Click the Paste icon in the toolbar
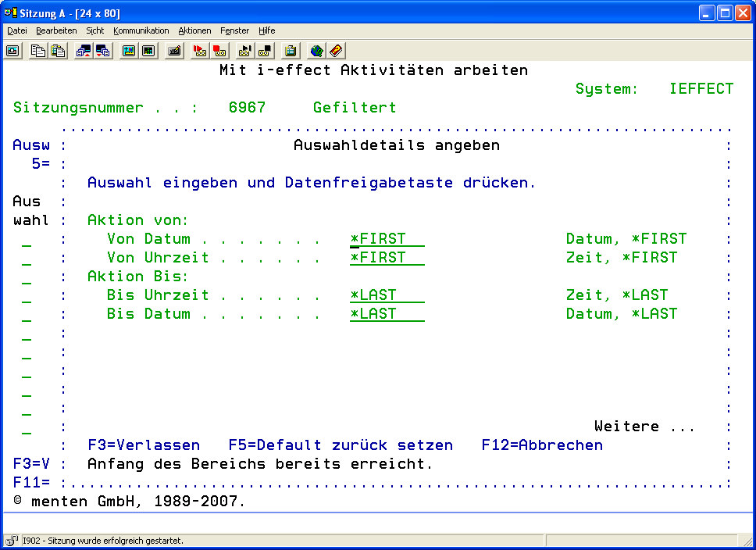Image resolution: width=756 pixels, height=550 pixels. pos(58,51)
